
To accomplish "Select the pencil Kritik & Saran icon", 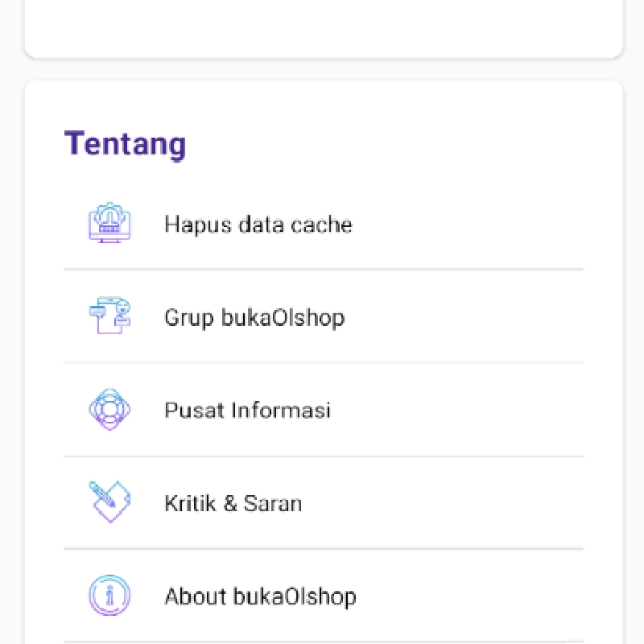I will click(x=109, y=502).
